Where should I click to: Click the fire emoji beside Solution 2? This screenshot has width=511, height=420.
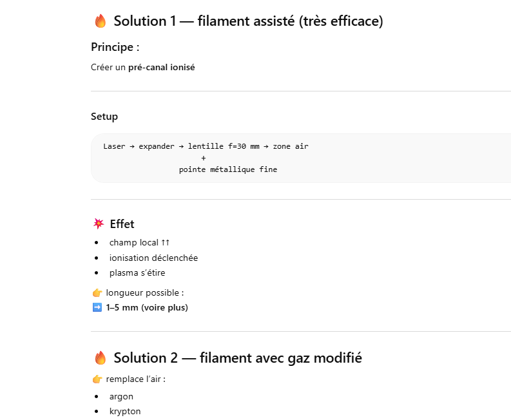click(100, 358)
